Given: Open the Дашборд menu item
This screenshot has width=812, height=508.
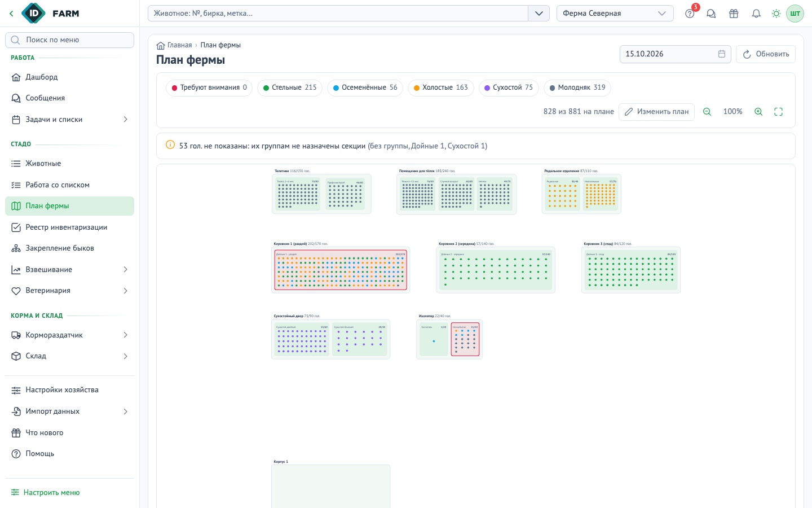Looking at the screenshot, I should pos(69,77).
